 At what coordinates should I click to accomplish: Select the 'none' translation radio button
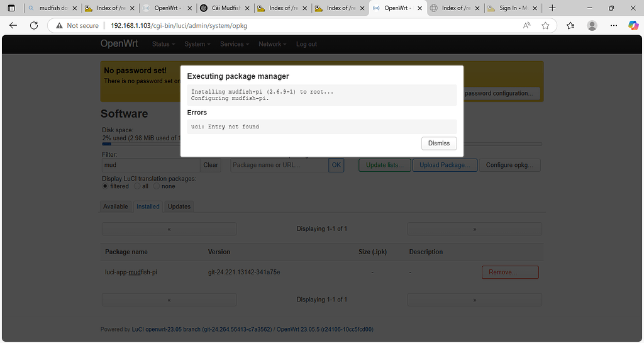tap(157, 186)
